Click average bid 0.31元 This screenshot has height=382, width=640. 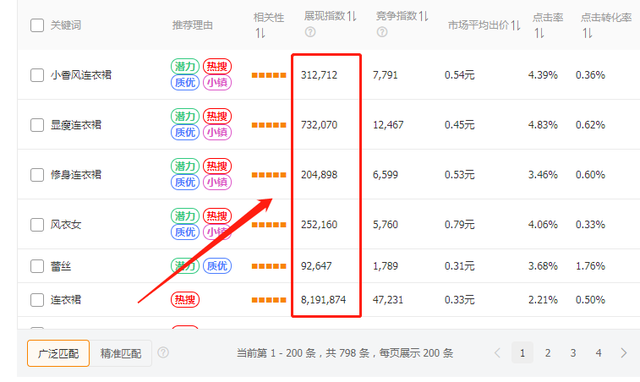460,266
